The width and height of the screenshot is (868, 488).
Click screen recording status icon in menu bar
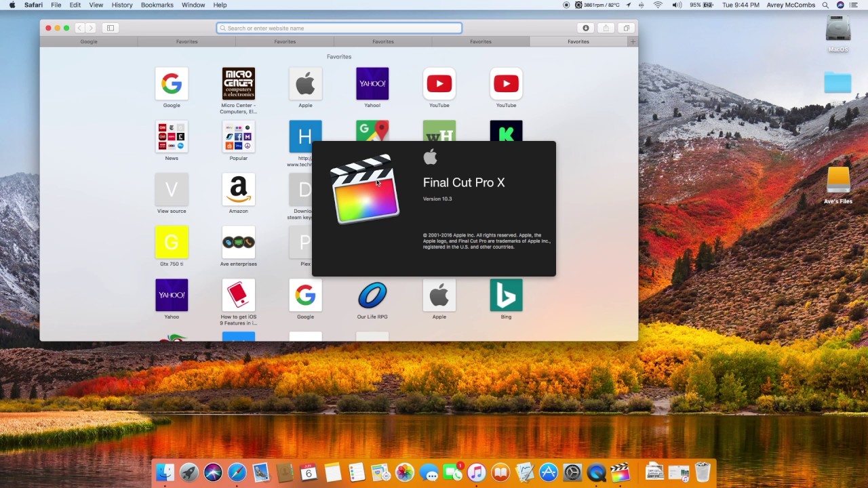point(566,5)
